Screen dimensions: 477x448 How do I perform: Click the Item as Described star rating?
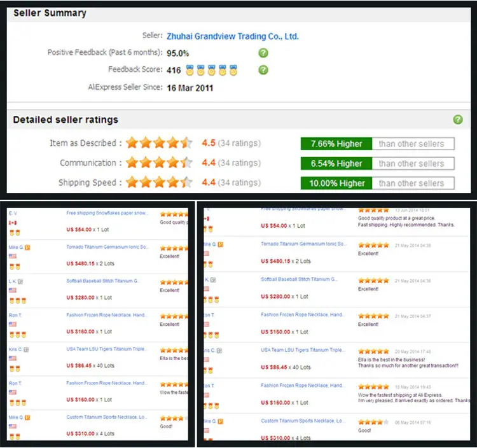[x=159, y=143]
